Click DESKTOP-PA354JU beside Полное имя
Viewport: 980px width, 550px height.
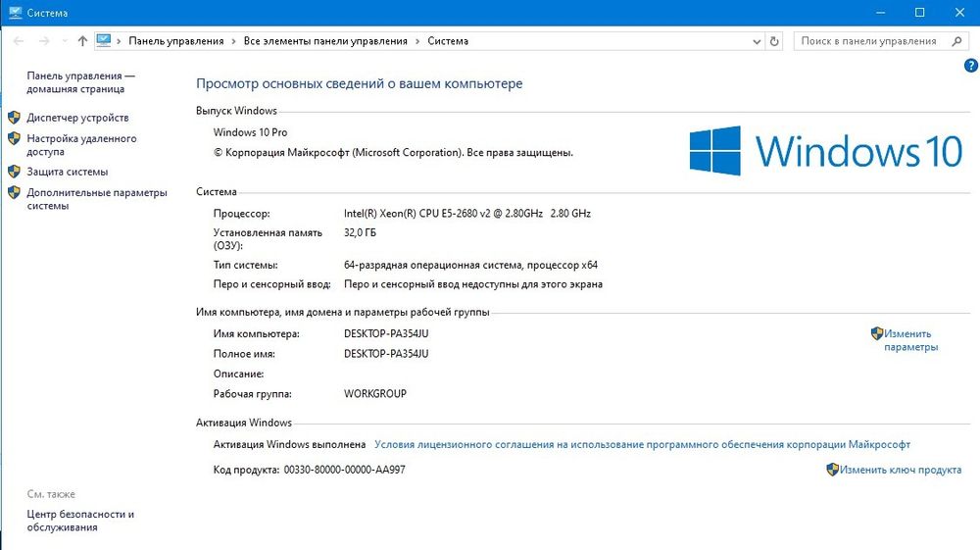pos(386,354)
